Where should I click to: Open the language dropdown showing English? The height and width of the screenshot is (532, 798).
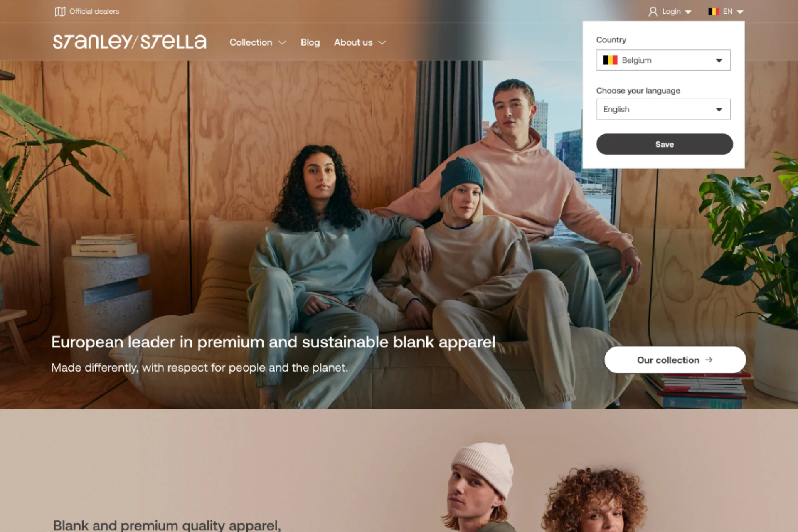[x=663, y=109]
